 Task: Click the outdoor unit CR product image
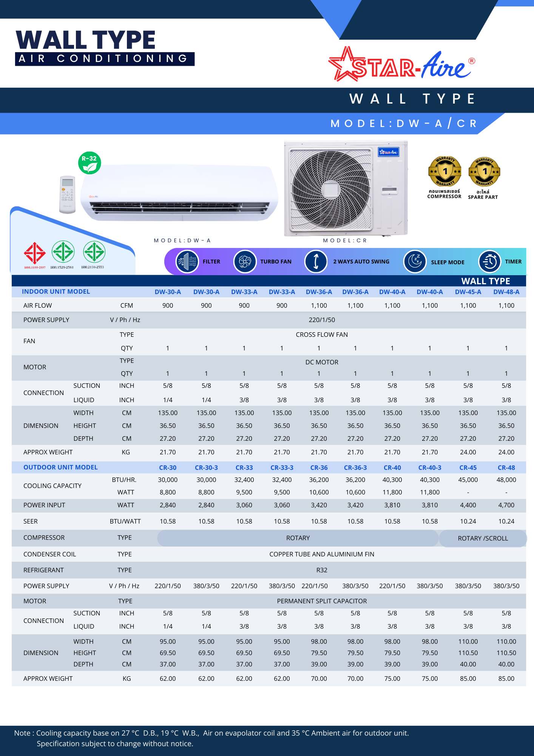pos(346,189)
